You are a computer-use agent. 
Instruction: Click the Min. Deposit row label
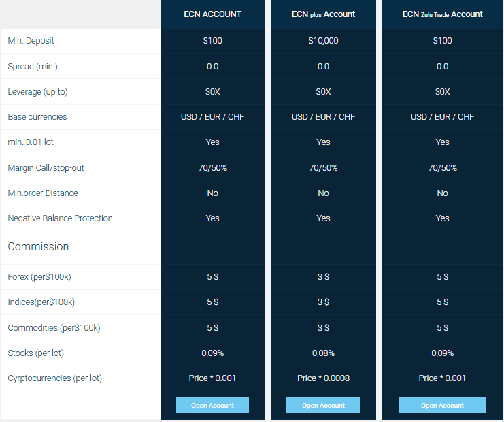coord(31,41)
